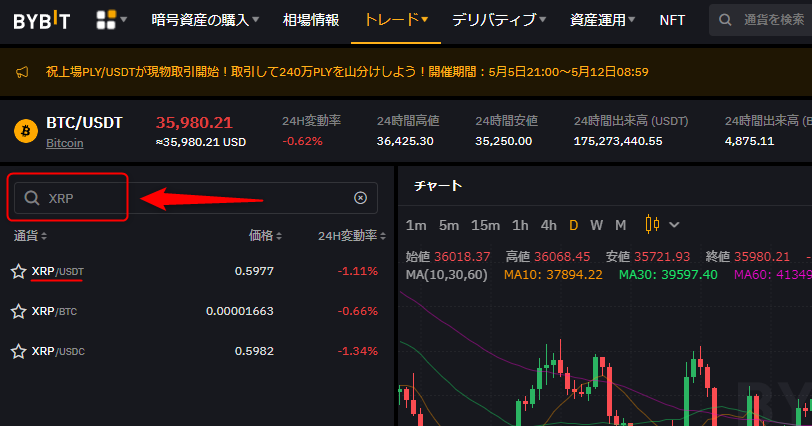This screenshot has height=426, width=812.
Task: Click the Bybit logo
Action: click(41, 20)
